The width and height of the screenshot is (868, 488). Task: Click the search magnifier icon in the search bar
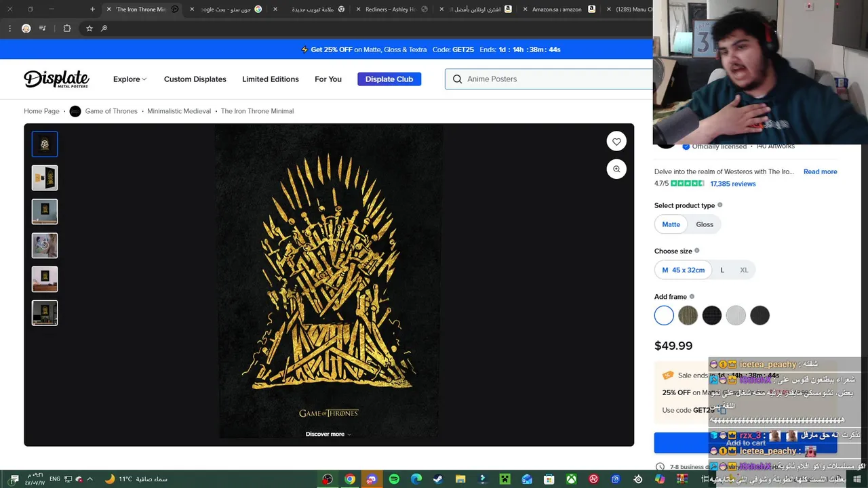click(x=457, y=79)
